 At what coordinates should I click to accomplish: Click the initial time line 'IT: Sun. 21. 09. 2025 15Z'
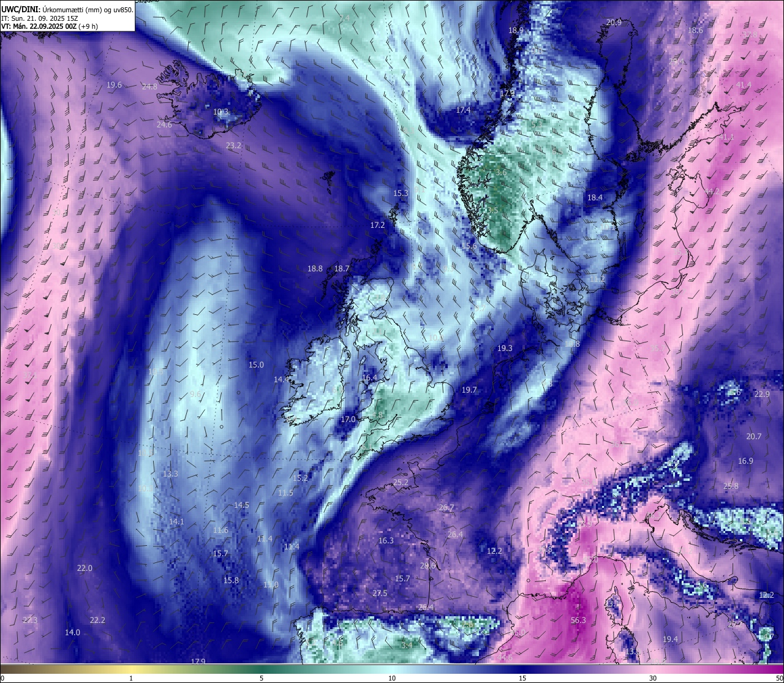pyautogui.click(x=41, y=18)
